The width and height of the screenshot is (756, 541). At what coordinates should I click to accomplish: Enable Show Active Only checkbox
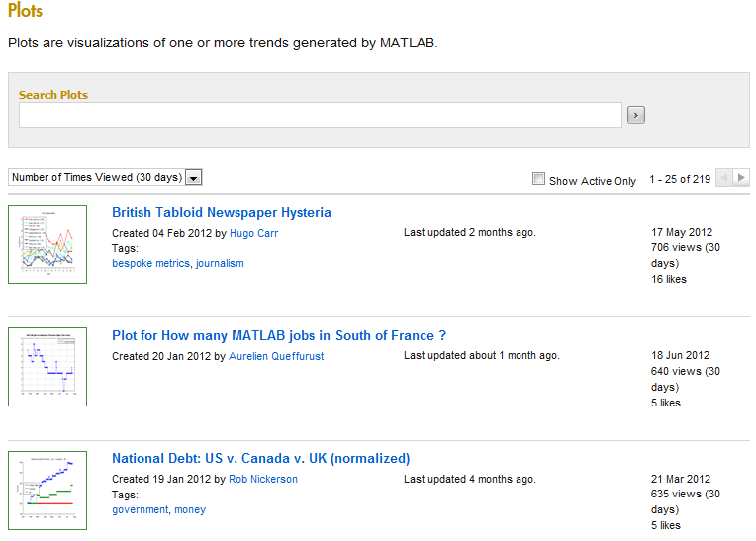[x=538, y=179]
